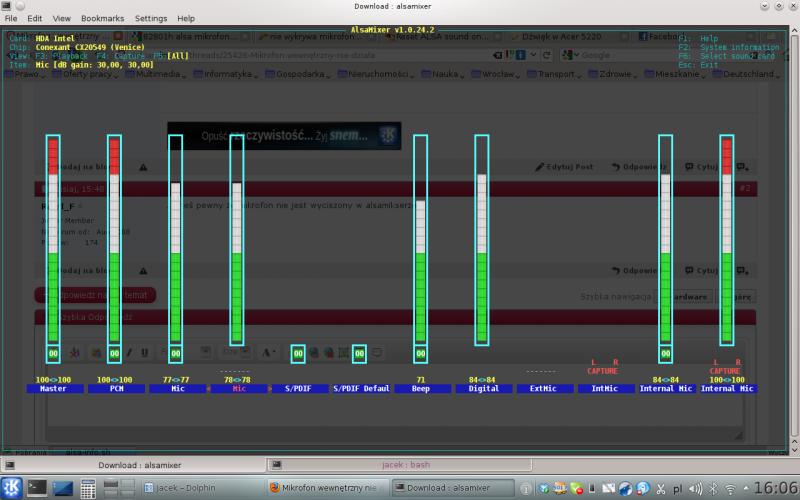Click the terminal icon in the panel
The width and height of the screenshot is (800, 500).
[x=36, y=488]
